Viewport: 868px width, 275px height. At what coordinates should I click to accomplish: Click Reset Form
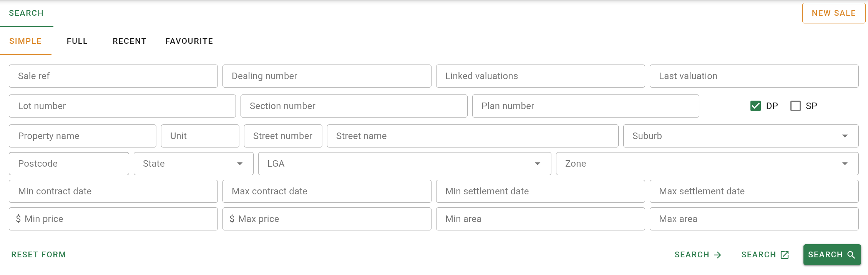[x=39, y=255]
